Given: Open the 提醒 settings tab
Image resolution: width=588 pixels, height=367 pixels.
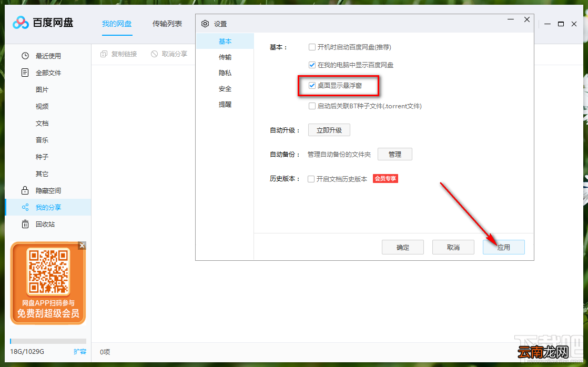Looking at the screenshot, I should [x=225, y=105].
